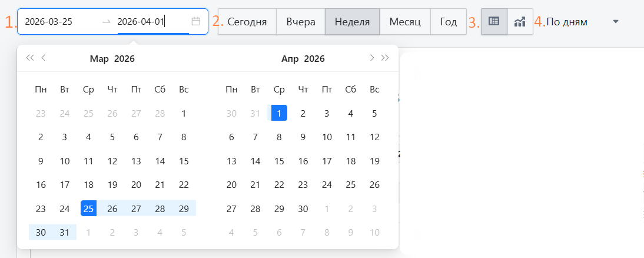Click the calendar icon in date range field
644x258 pixels.
pos(196,22)
